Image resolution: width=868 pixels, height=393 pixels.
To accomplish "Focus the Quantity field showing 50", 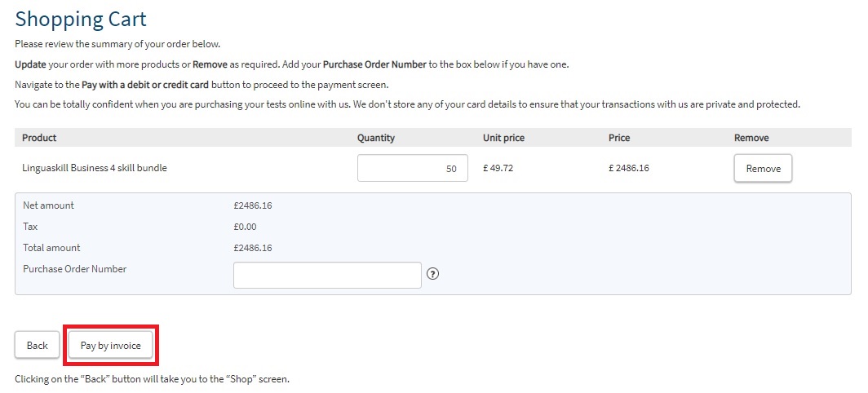I will (413, 168).
